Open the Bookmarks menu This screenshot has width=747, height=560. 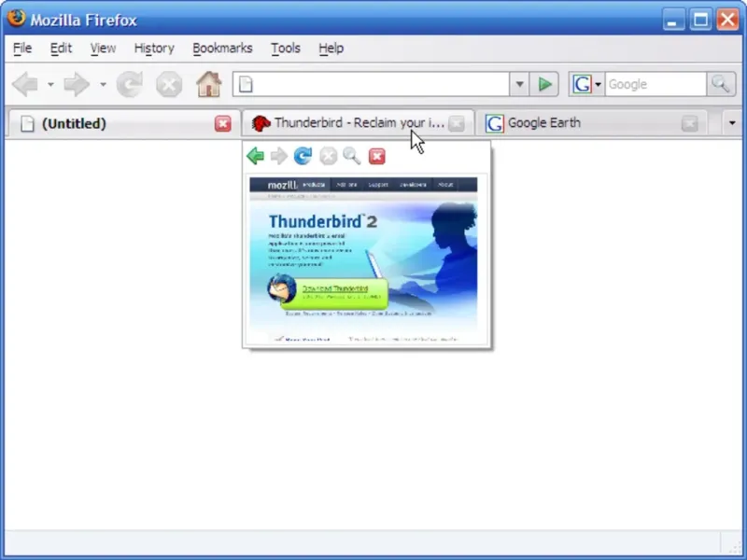click(222, 49)
